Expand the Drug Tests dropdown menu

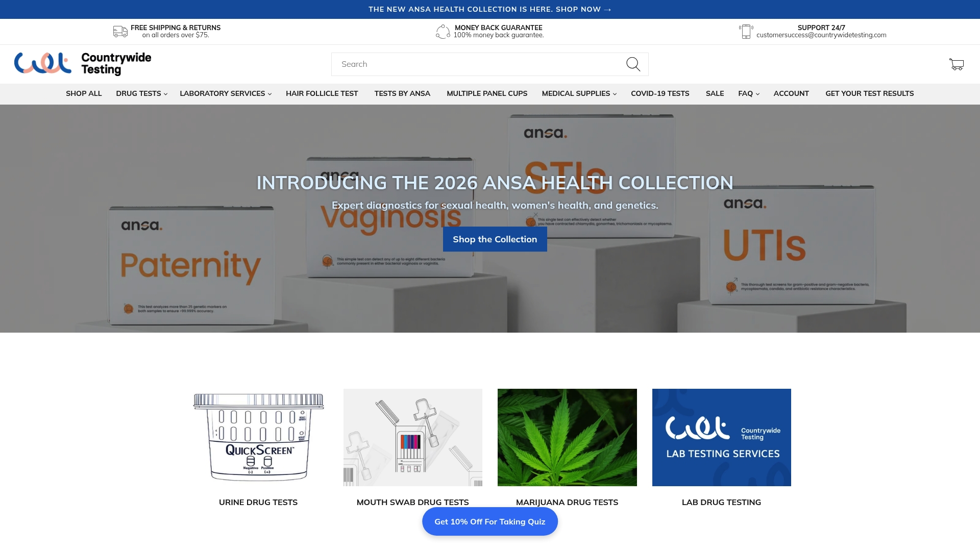(x=141, y=94)
